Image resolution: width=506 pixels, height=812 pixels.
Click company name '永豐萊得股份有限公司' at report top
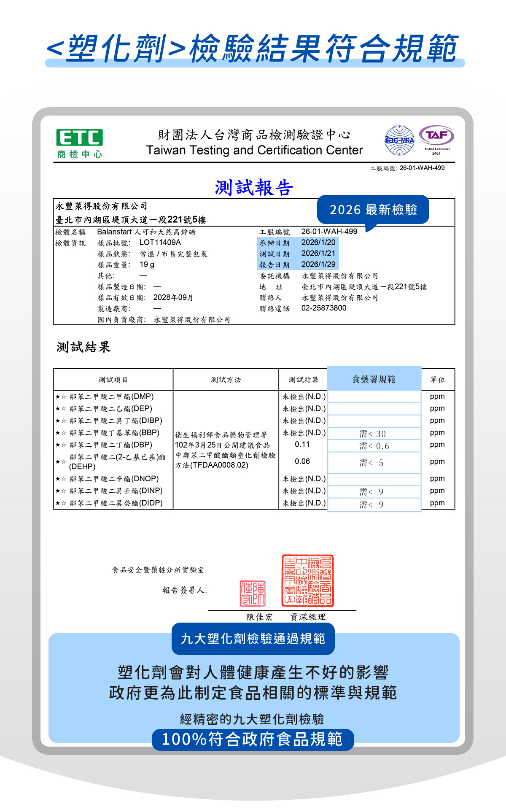point(102,206)
